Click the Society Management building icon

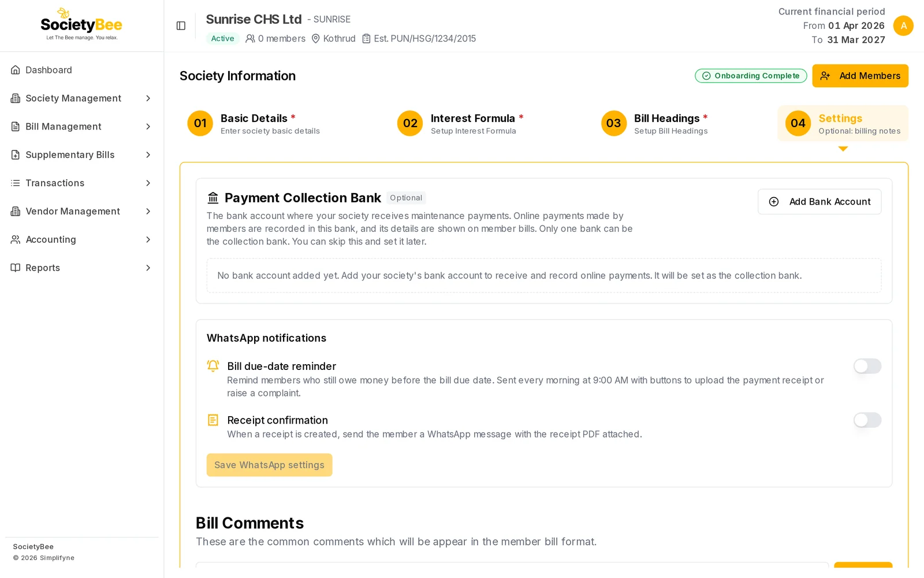point(16,98)
